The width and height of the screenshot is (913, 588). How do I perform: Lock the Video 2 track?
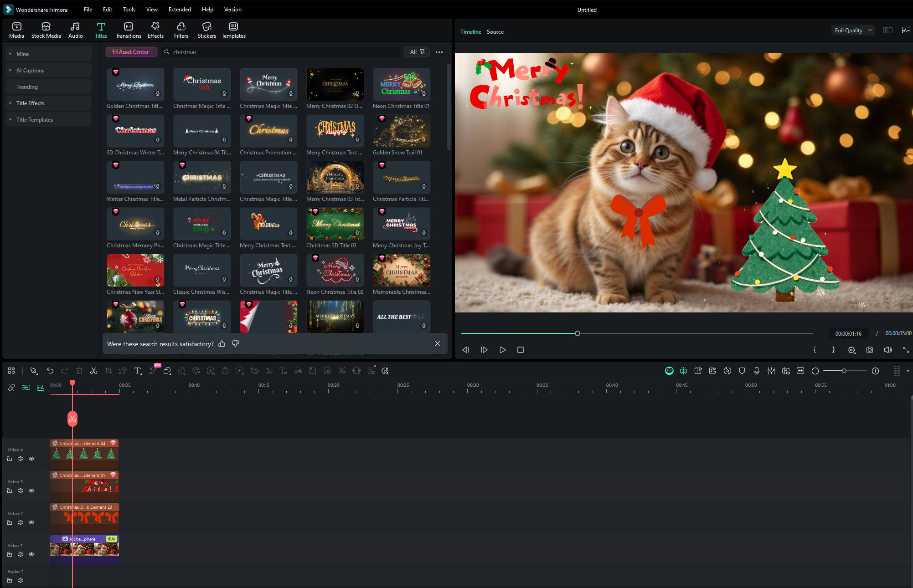pyautogui.click(x=10, y=522)
